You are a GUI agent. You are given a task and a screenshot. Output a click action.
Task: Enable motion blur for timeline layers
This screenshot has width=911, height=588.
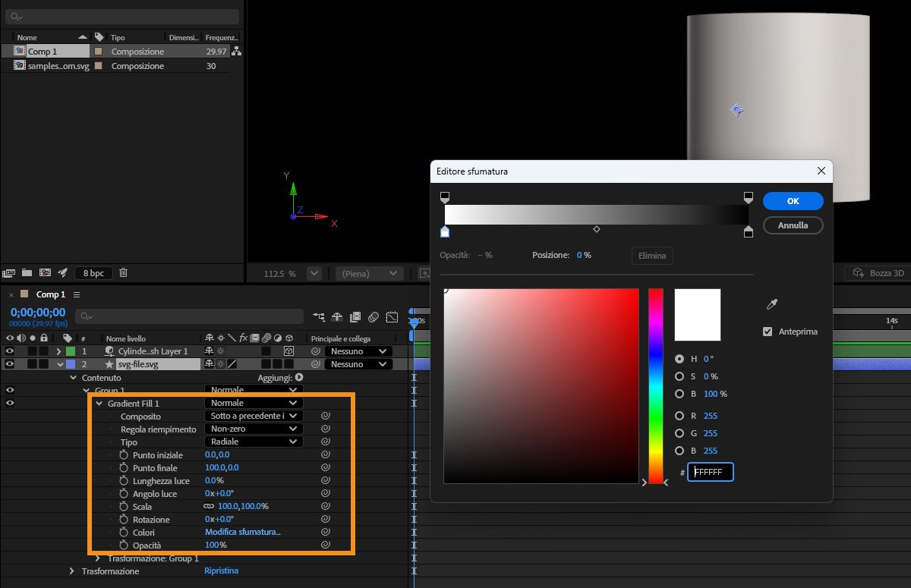[x=374, y=317]
